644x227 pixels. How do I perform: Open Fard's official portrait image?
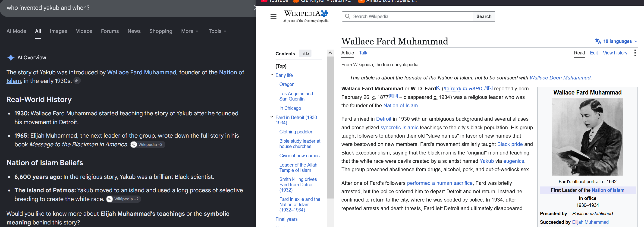pyautogui.click(x=587, y=137)
